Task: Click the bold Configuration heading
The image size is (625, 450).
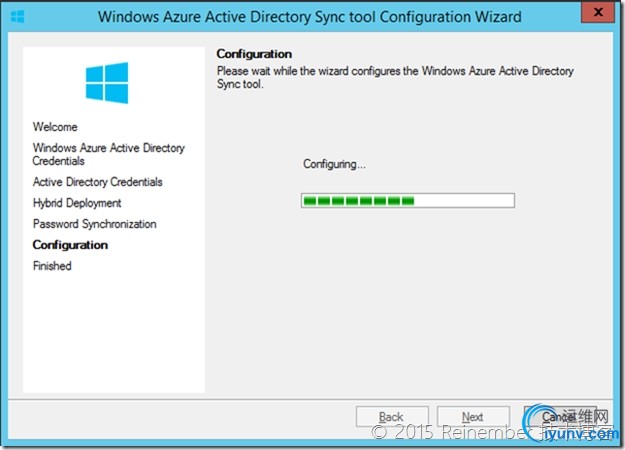Action: coord(254,54)
